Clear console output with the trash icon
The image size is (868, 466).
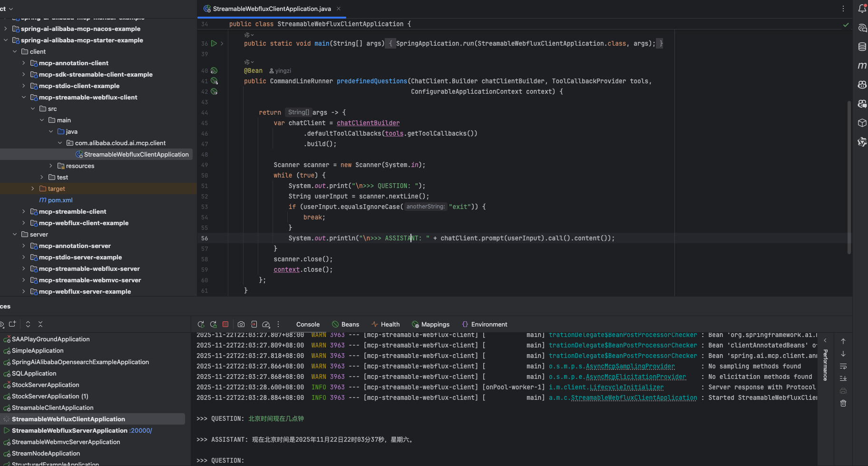[x=843, y=403]
